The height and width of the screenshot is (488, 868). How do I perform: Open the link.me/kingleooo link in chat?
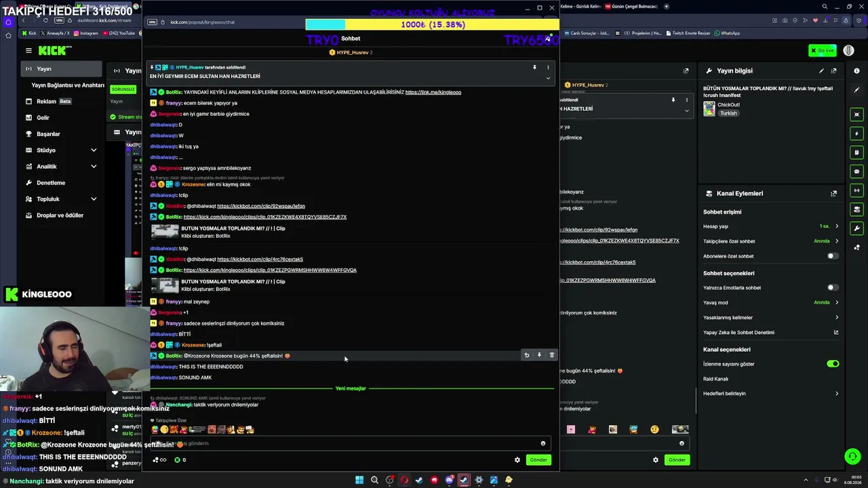click(433, 92)
